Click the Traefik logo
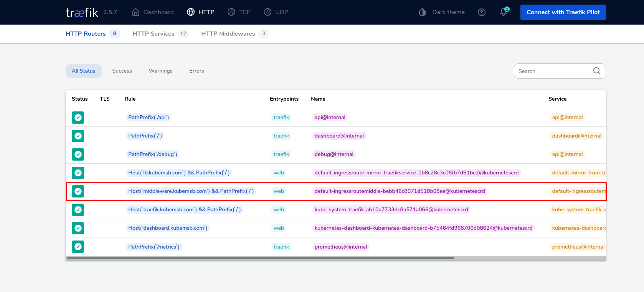Screen dimensions: 644x292 coord(82,12)
